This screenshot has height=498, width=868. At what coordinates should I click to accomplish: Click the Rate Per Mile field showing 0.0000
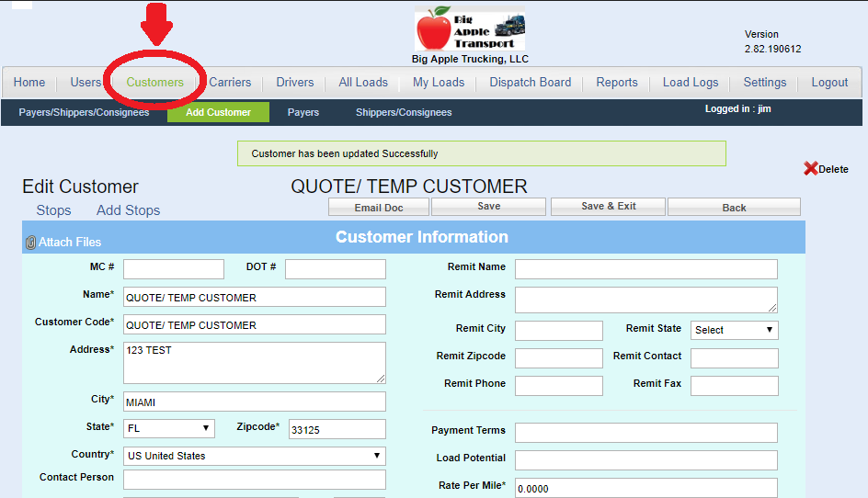(x=646, y=488)
